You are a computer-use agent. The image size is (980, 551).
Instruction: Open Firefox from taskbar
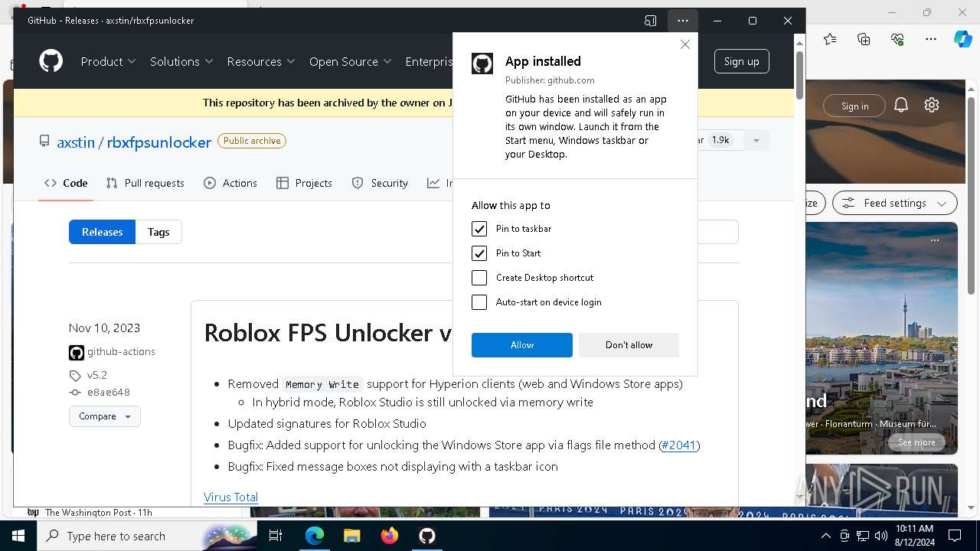(x=390, y=536)
